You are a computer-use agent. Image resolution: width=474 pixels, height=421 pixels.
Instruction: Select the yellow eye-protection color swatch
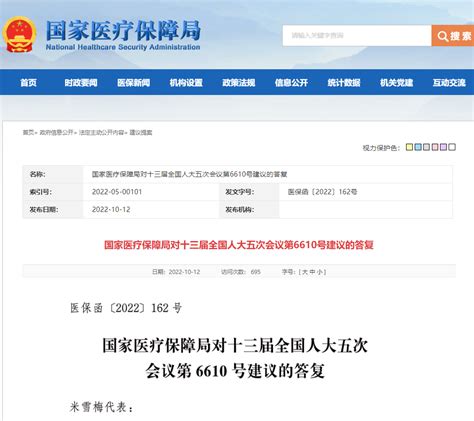pos(409,147)
